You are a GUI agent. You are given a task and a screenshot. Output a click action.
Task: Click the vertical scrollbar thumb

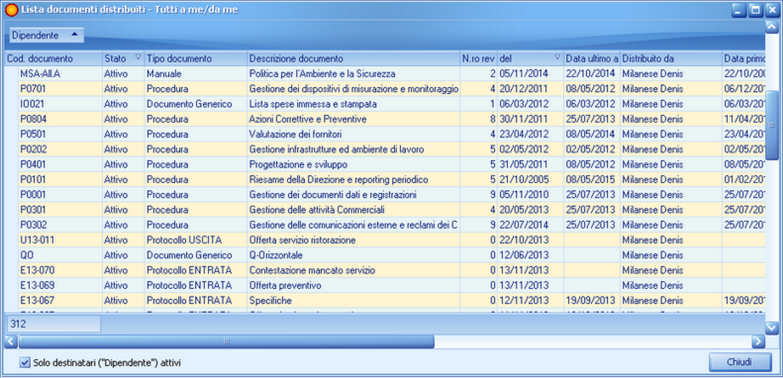(772, 125)
